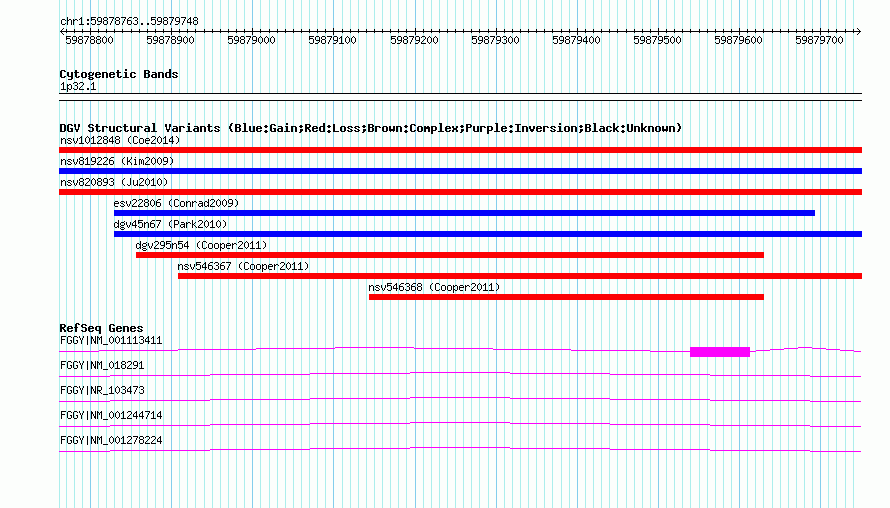This screenshot has height=508, width=890.
Task: Click the magenta exon block of FGGY NM_001113411
Action: click(x=720, y=352)
